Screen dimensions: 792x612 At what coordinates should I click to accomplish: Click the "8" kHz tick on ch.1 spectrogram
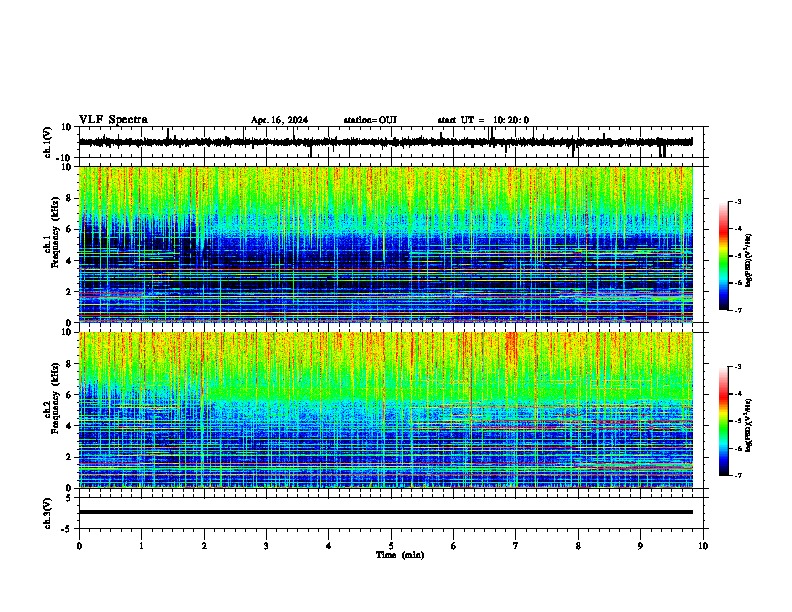[69, 198]
